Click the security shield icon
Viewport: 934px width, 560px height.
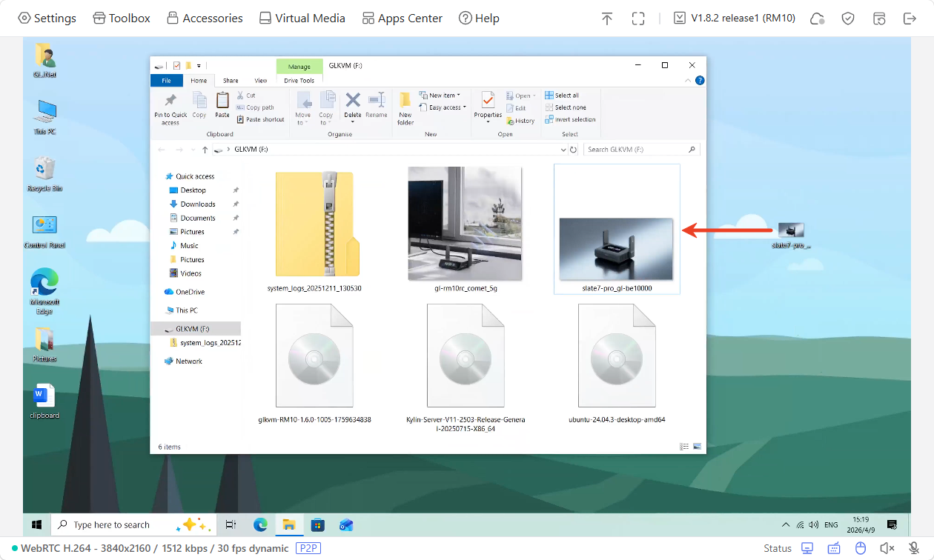pos(848,18)
